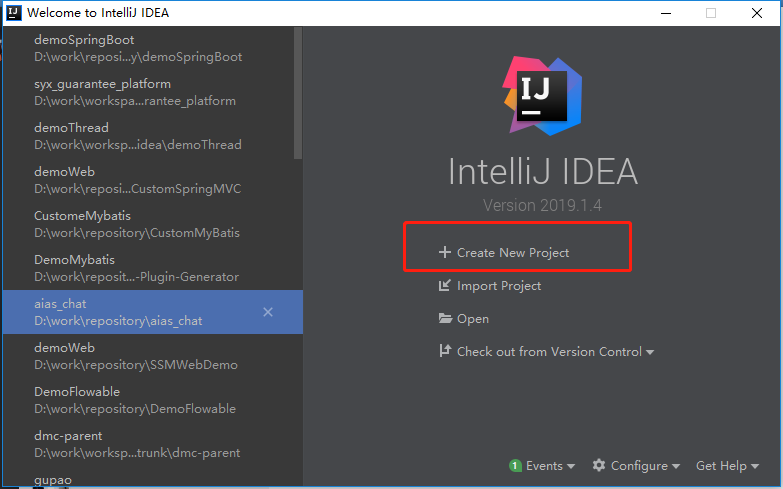The height and width of the screenshot is (489, 783).
Task: Click the recent projects list scrollbar
Action: click(297, 90)
